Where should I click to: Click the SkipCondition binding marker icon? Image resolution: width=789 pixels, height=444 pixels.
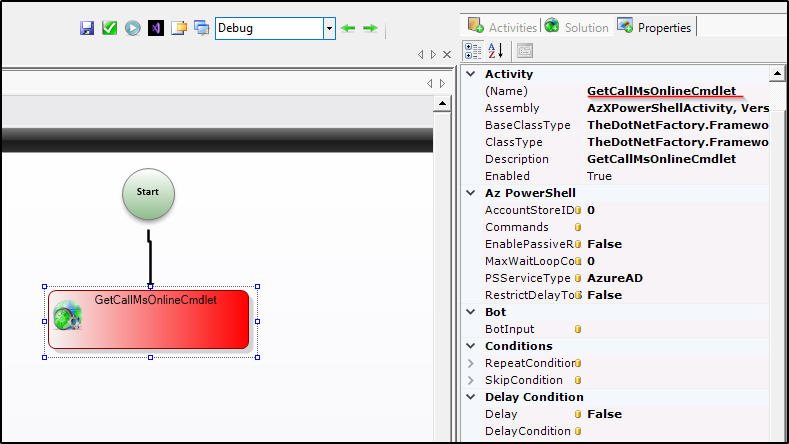click(x=578, y=380)
